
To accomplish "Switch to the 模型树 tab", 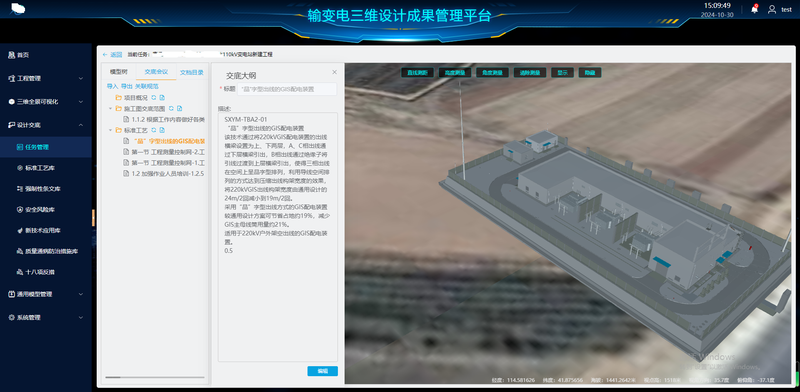I will pyautogui.click(x=119, y=72).
